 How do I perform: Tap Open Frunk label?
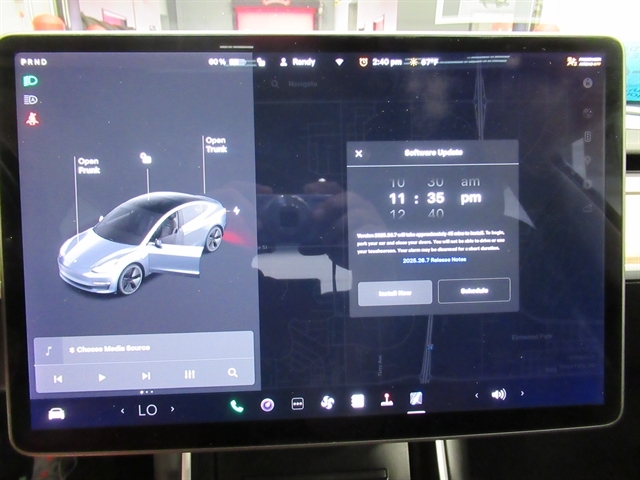coord(89,165)
